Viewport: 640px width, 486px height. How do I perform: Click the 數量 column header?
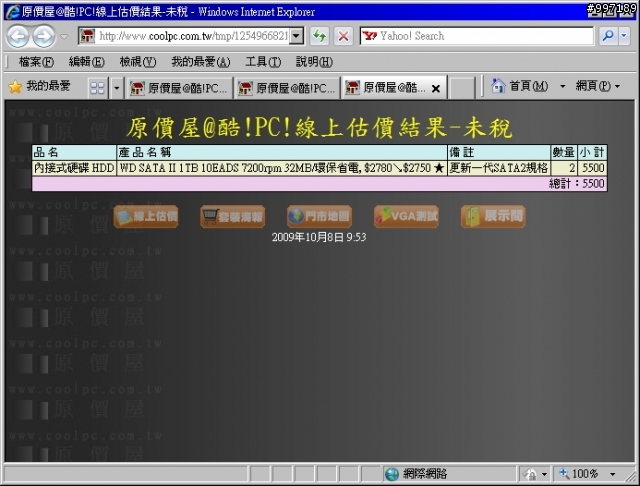coord(564,152)
